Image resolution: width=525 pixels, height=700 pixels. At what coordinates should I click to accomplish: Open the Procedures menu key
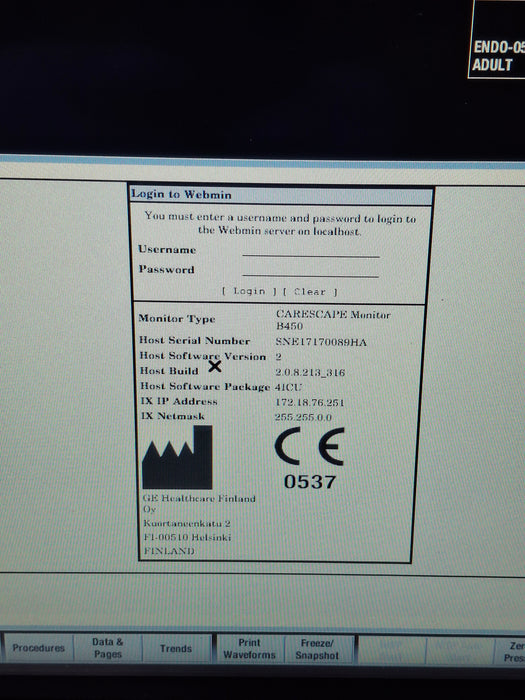(38, 648)
